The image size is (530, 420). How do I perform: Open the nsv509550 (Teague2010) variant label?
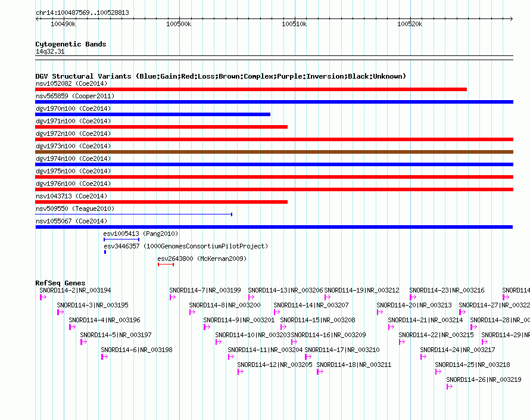click(x=75, y=209)
